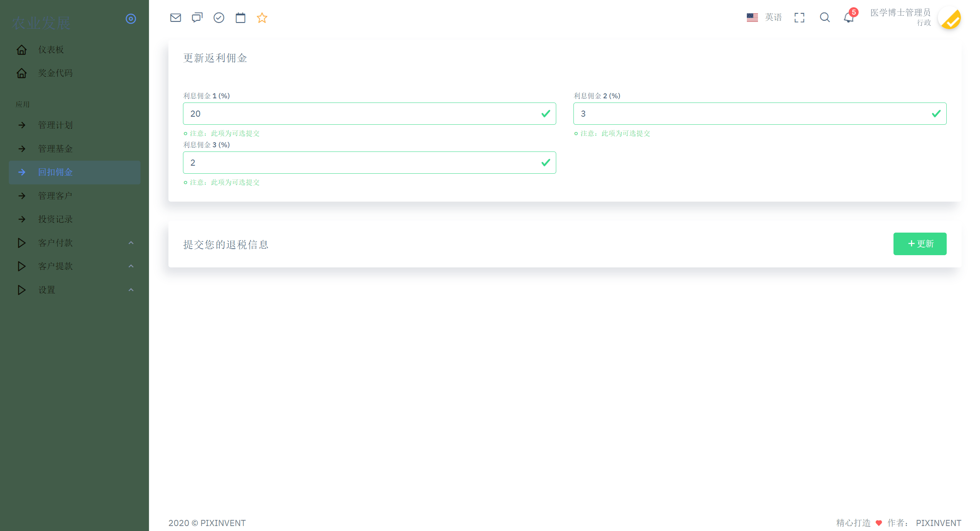Toggle sidebar collapse circle icon
The width and height of the screenshot is (980, 531).
pos(131,19)
